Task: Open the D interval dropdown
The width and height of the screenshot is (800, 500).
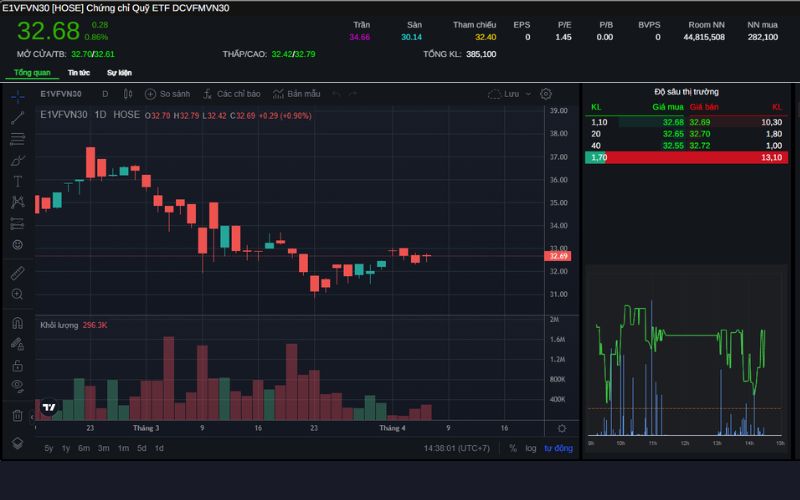Action: (x=105, y=94)
